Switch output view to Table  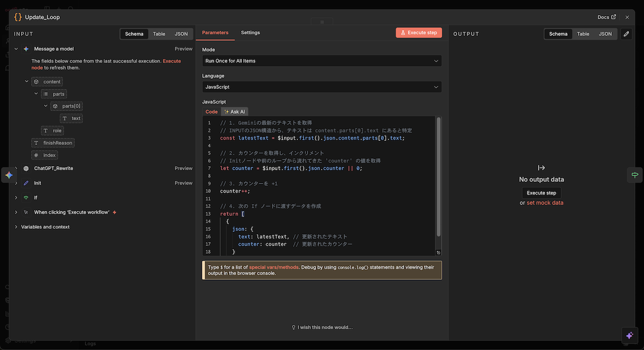(583, 34)
